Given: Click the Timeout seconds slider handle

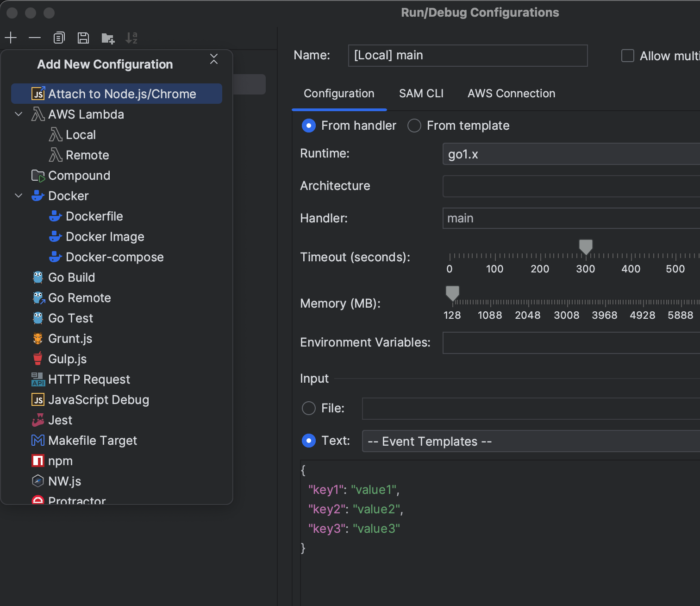Looking at the screenshot, I should (586, 247).
